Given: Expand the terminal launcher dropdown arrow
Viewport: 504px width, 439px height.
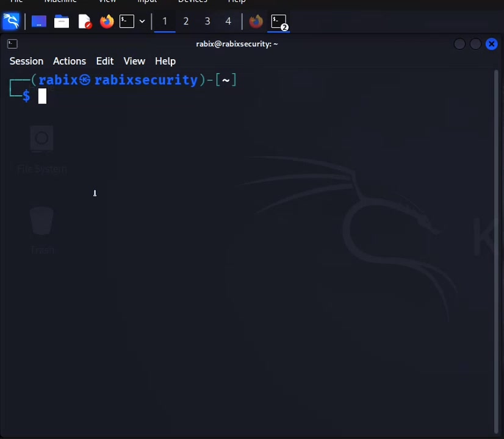Looking at the screenshot, I should point(142,21).
